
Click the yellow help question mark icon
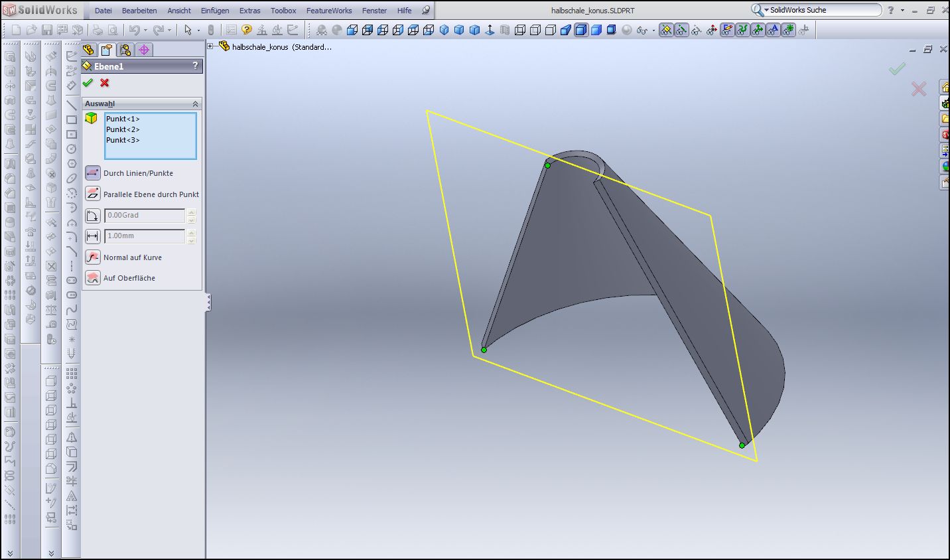point(247,30)
